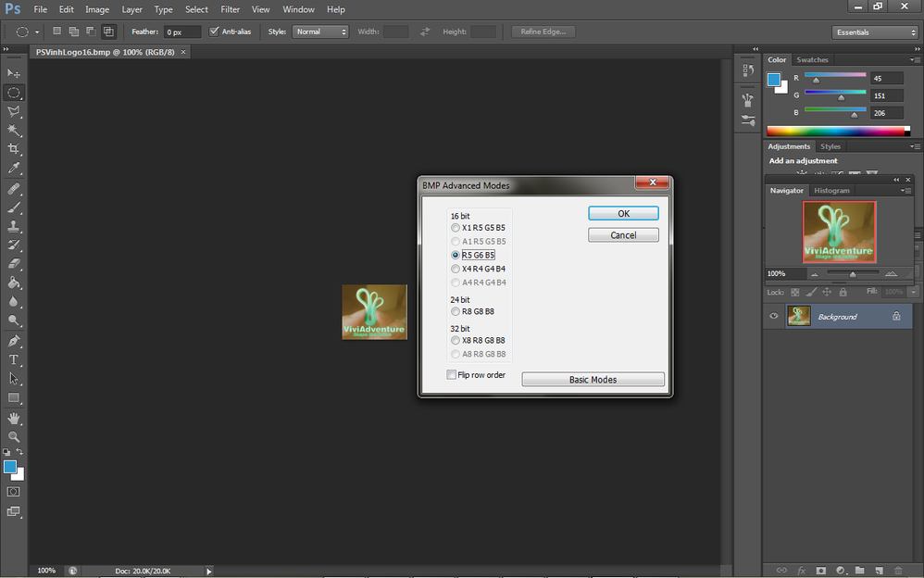The height and width of the screenshot is (578, 924).
Task: Select the Brush tool
Action: (x=14, y=207)
